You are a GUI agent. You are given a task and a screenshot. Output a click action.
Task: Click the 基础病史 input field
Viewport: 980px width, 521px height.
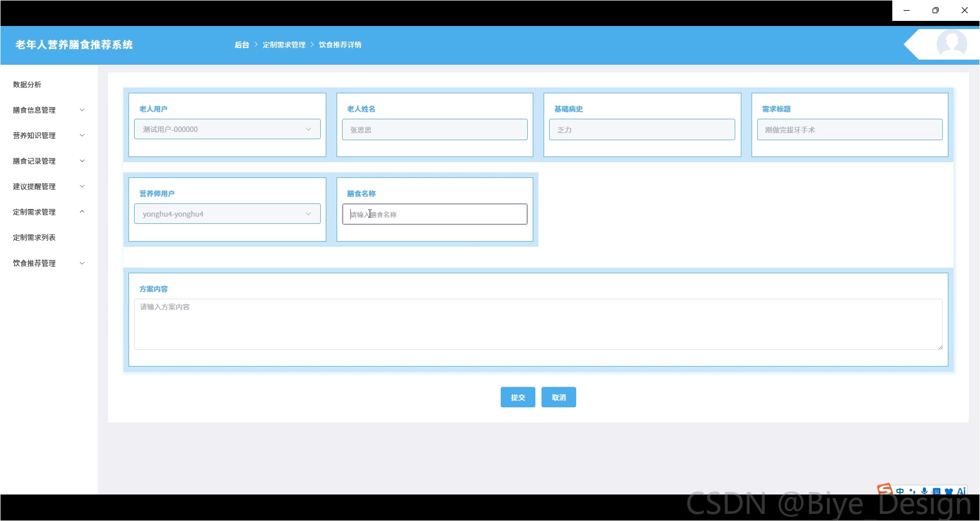(642, 129)
